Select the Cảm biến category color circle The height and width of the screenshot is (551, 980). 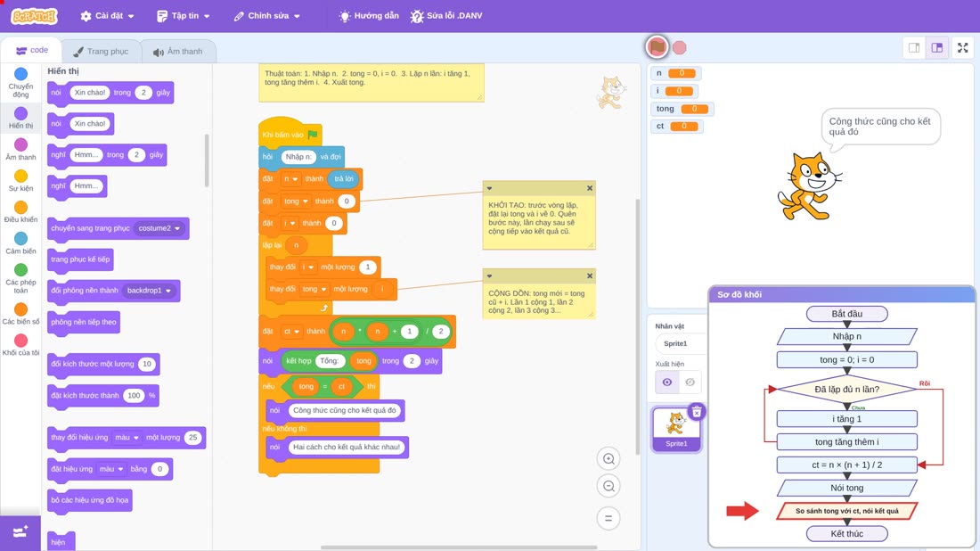pyautogui.click(x=20, y=238)
